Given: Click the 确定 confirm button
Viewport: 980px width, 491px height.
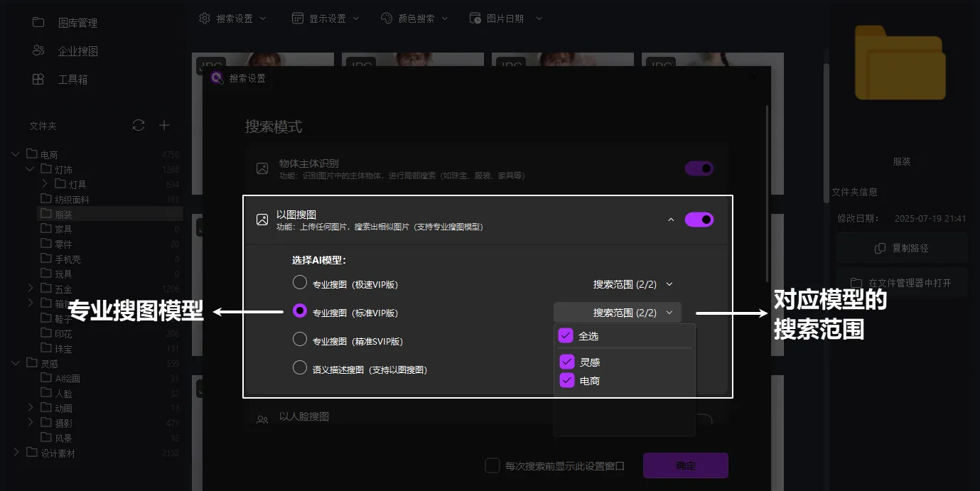Looking at the screenshot, I should click(x=684, y=465).
